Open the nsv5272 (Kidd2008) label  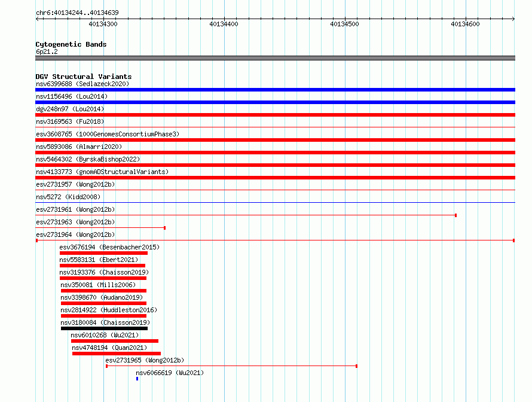[x=68, y=197]
